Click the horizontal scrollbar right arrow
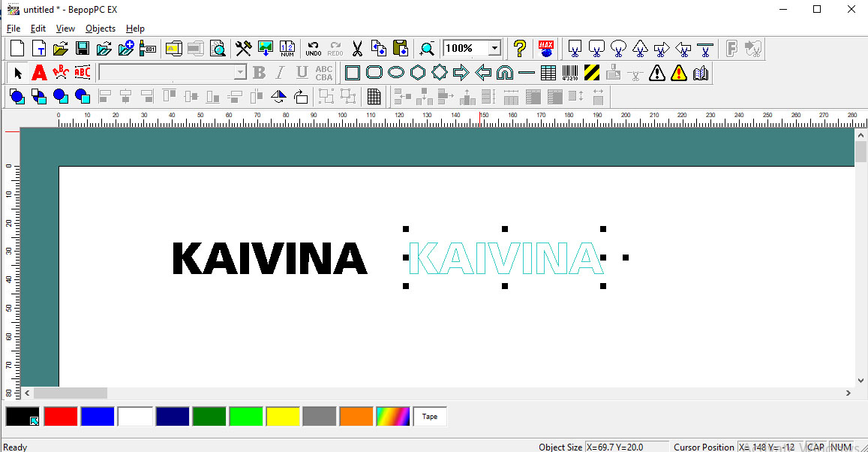868x452 pixels. pyautogui.click(x=848, y=393)
